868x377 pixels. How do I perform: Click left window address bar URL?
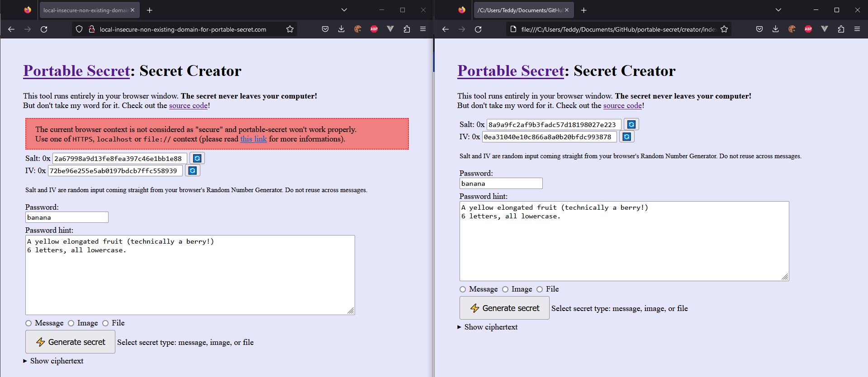click(x=183, y=29)
